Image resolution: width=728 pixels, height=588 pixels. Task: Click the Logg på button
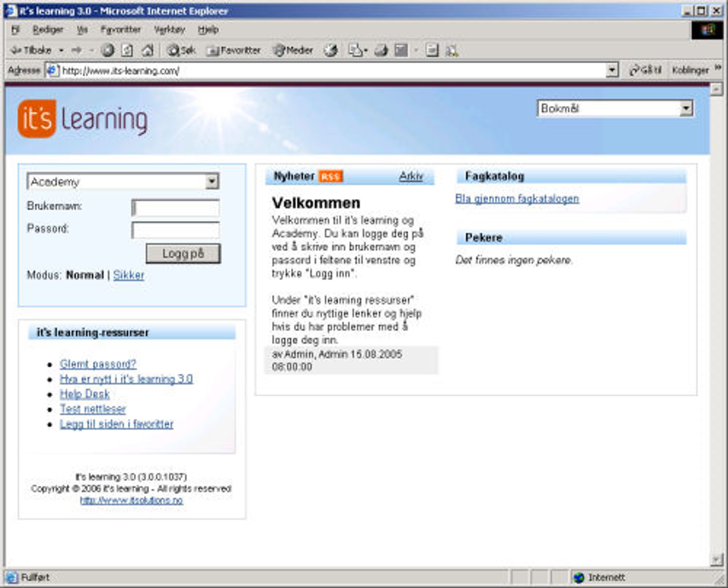click(x=183, y=253)
